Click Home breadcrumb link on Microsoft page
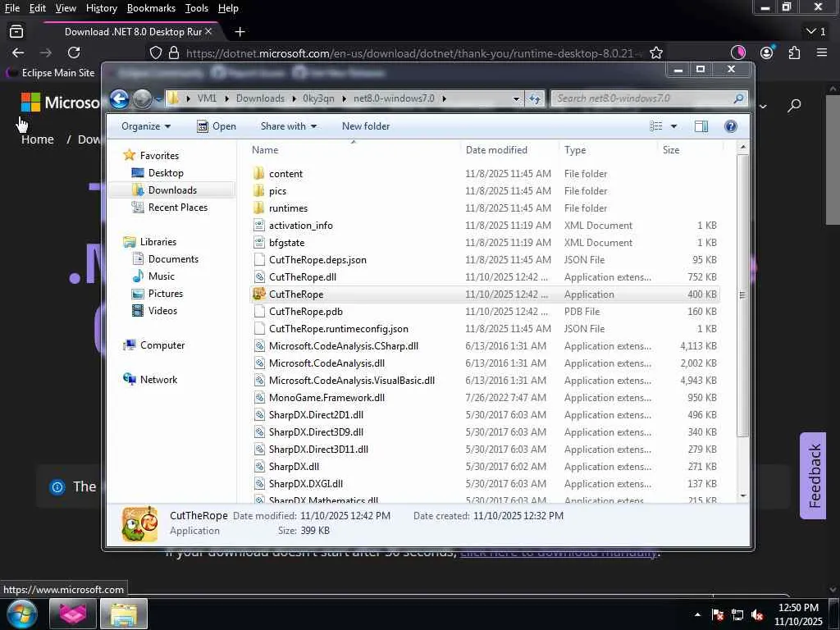The image size is (840, 630). pyautogui.click(x=38, y=139)
